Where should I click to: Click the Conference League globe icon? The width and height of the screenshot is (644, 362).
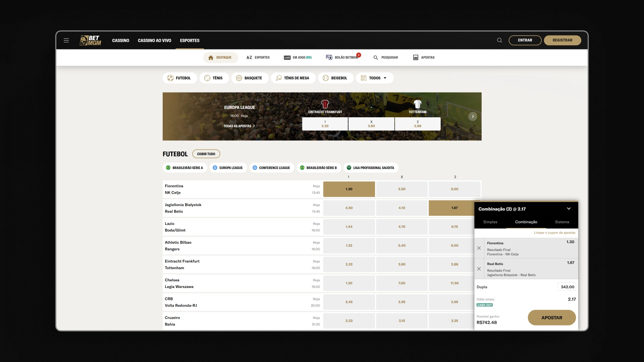coord(255,168)
